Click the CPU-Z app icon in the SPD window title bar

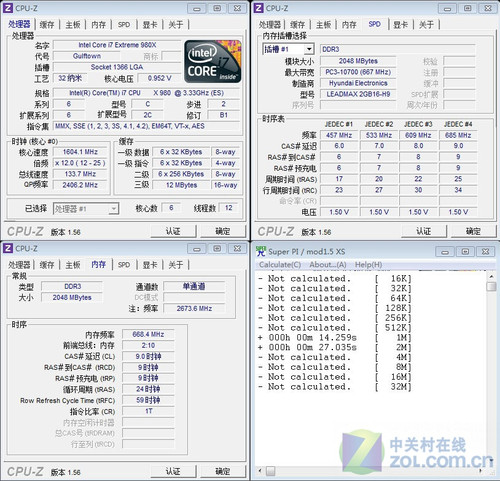tap(259, 8)
